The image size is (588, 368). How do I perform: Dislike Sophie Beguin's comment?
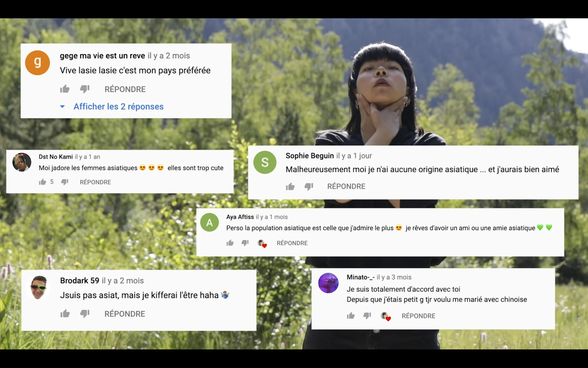point(309,187)
